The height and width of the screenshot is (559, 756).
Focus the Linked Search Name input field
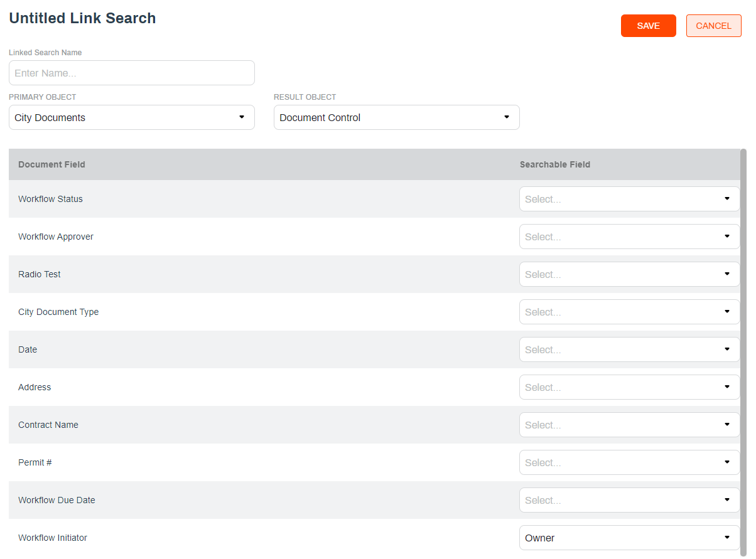(132, 73)
